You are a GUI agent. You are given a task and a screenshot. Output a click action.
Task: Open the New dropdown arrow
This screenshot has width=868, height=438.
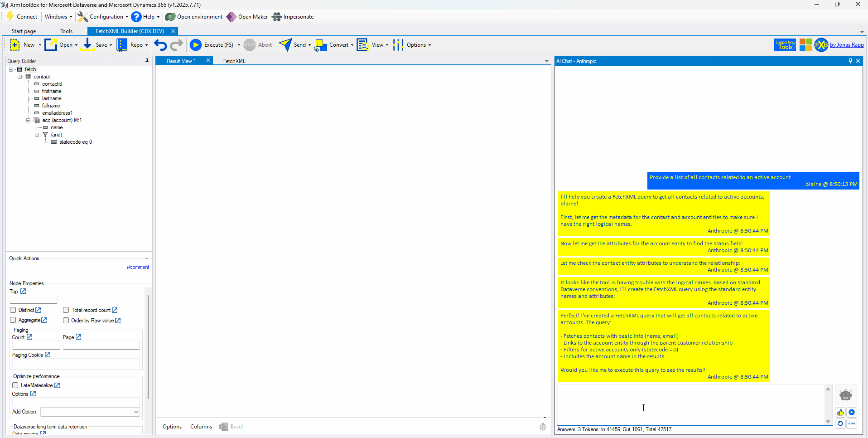[40, 45]
